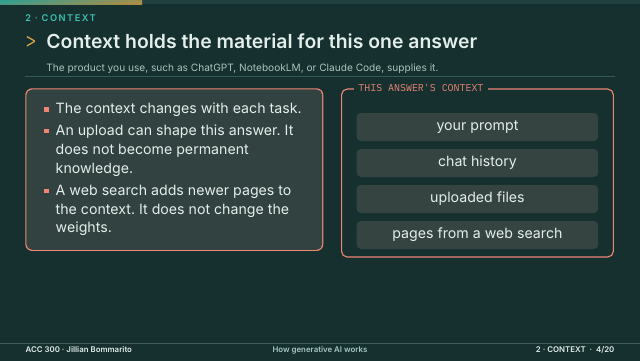640x361 pixels.
Task: Click footer text "How generative AI works"
Action: [320, 349]
